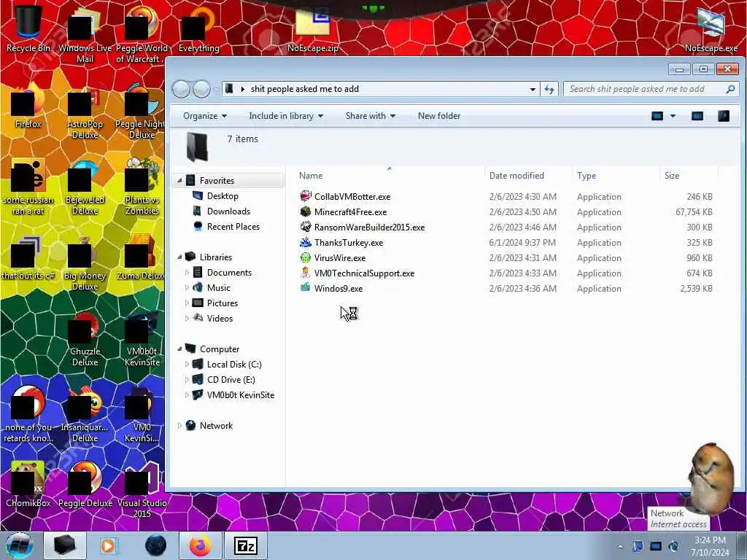Open Downloads in Favorites

pos(228,211)
